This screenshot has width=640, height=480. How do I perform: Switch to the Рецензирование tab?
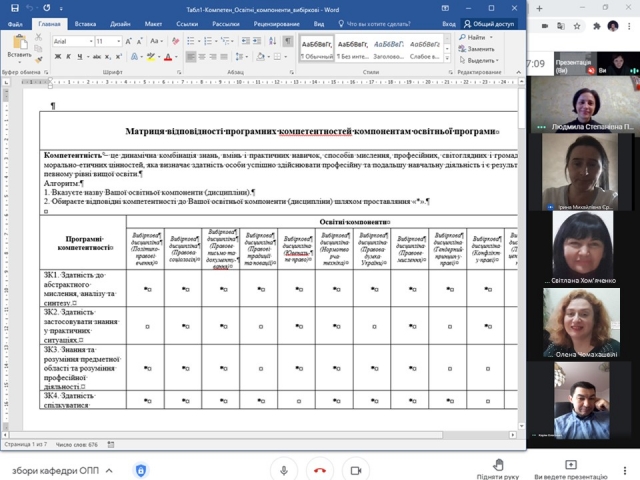[274, 22]
